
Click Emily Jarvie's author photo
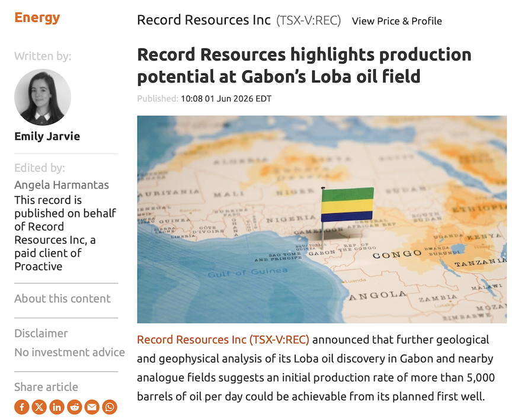(43, 97)
